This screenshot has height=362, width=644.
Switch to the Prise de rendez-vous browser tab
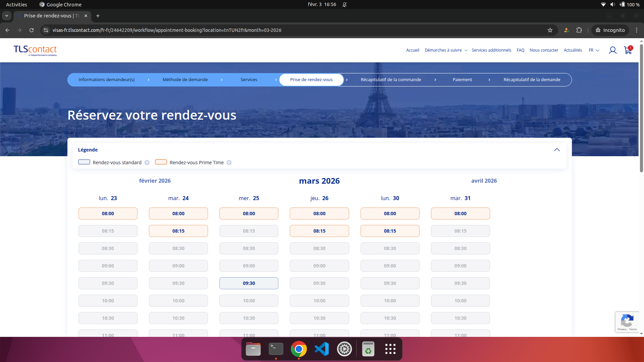tap(50, 16)
